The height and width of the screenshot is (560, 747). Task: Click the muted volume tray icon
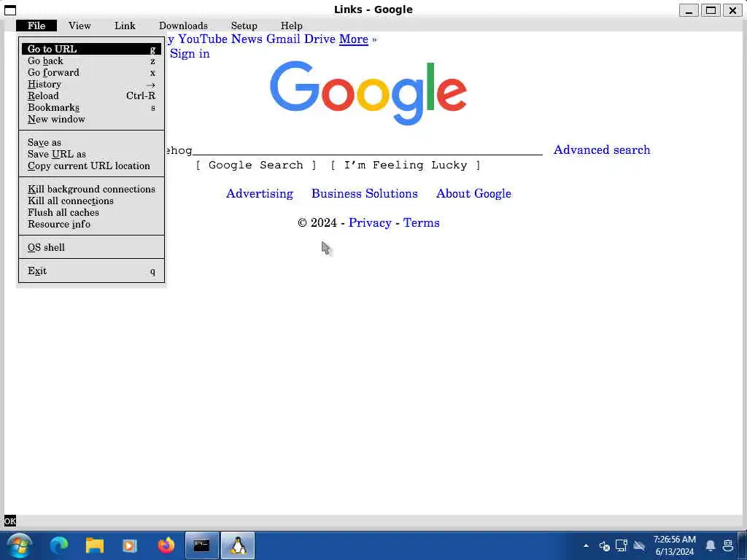pyautogui.click(x=604, y=545)
